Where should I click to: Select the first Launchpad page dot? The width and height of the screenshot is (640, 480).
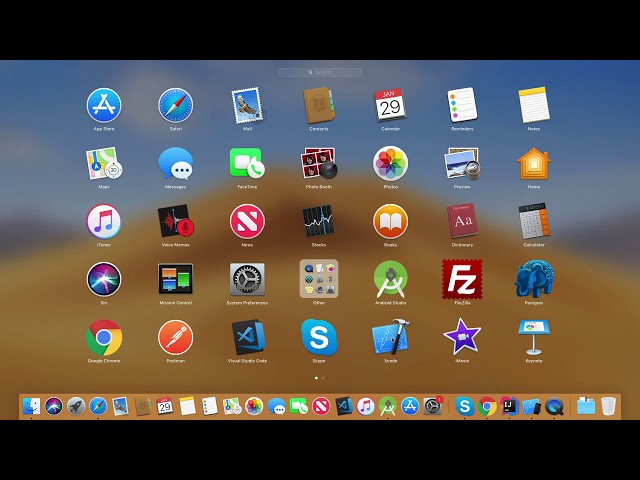click(x=316, y=378)
